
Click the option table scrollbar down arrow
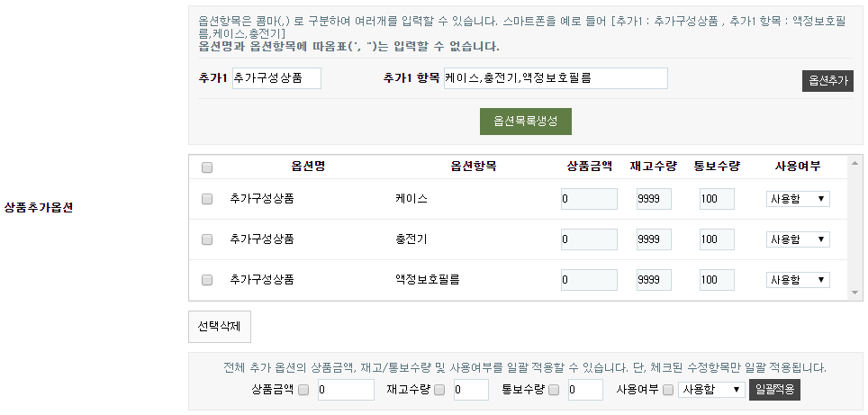(856, 293)
